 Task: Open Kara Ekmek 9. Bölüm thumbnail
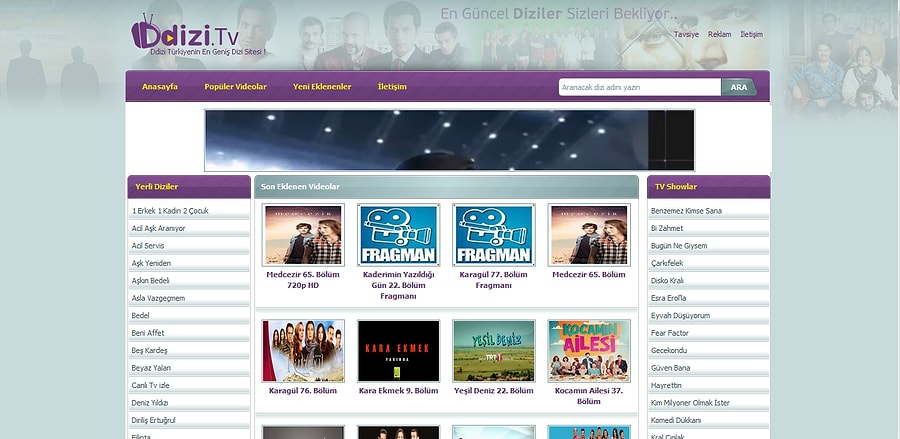click(x=398, y=351)
